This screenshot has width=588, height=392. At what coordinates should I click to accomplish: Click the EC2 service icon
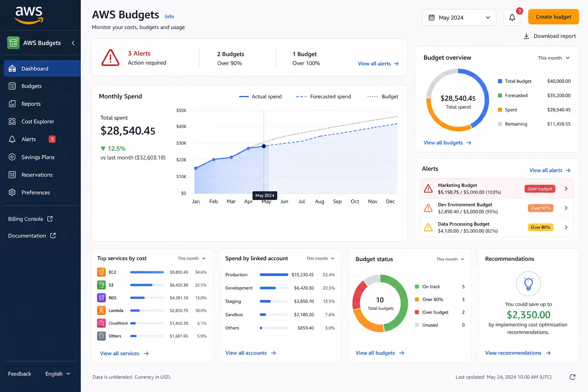coord(101,272)
